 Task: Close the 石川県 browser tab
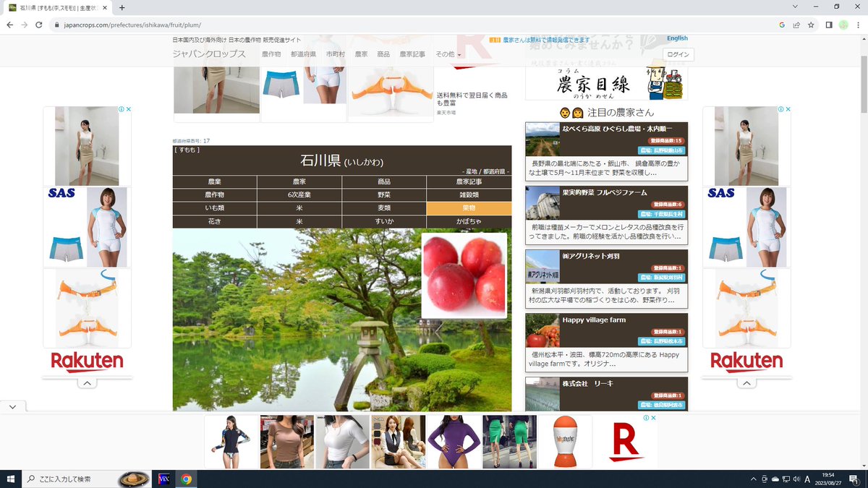tap(106, 7)
